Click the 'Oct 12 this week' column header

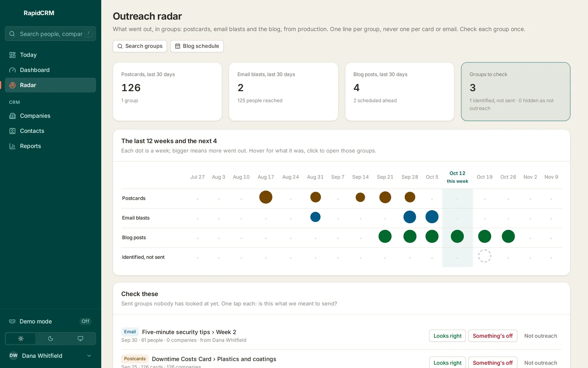(457, 177)
